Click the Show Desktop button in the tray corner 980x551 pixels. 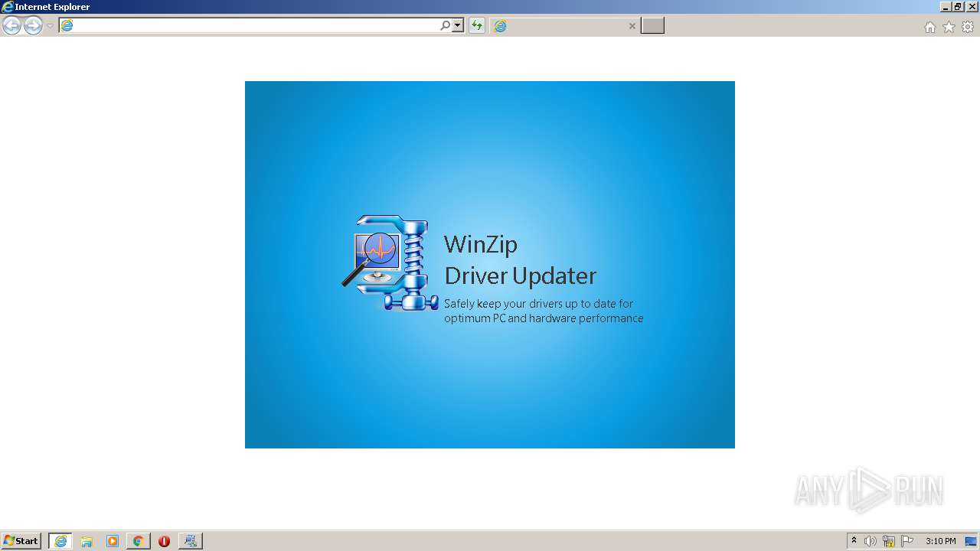tap(971, 541)
